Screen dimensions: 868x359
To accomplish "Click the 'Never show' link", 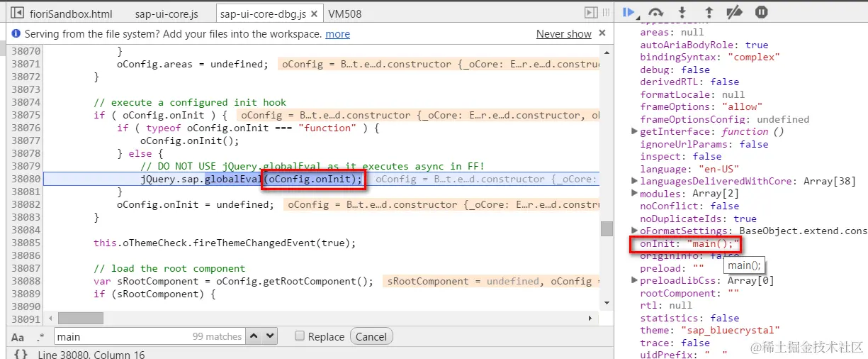I will [564, 34].
